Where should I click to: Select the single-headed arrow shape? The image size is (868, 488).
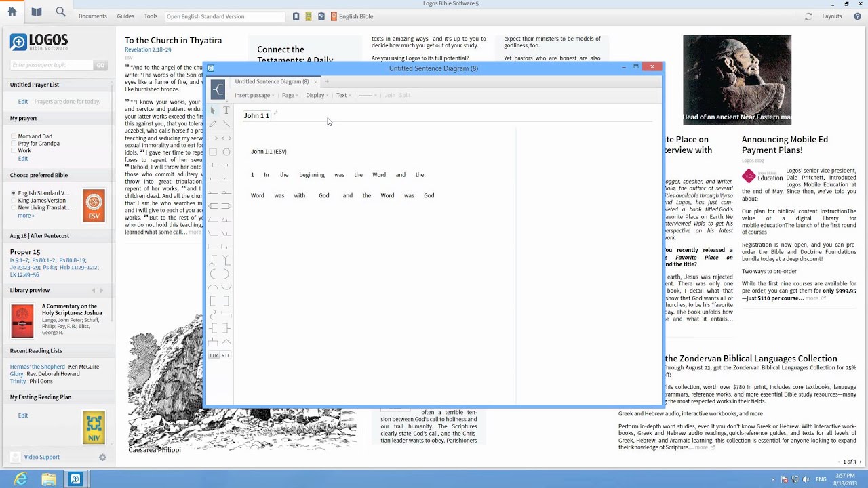pos(213,138)
